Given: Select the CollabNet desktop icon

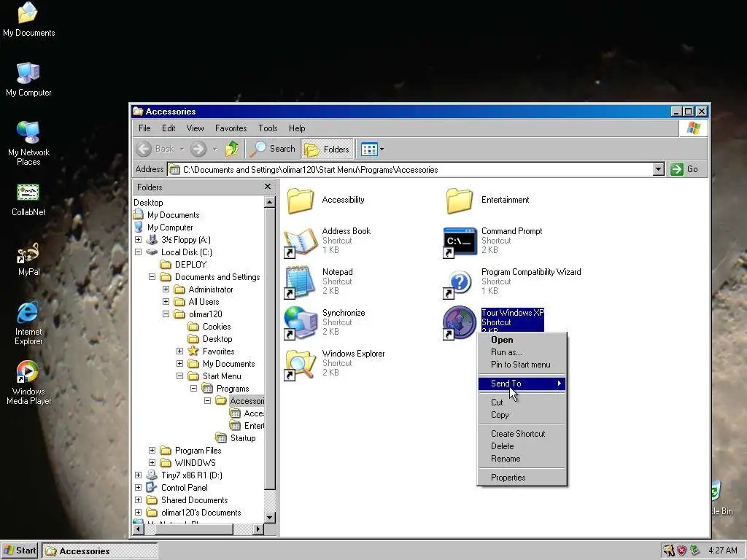Looking at the screenshot, I should pos(28,200).
